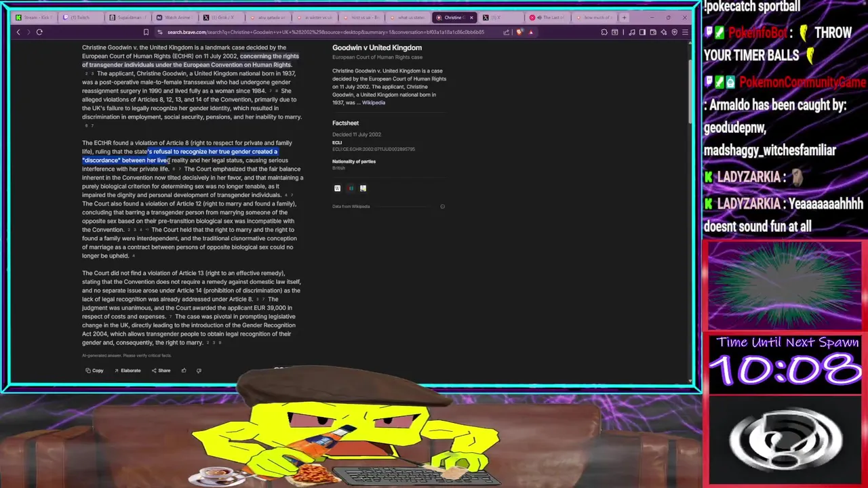The image size is (868, 488).
Task: Share the AI answer
Action: coord(161,371)
